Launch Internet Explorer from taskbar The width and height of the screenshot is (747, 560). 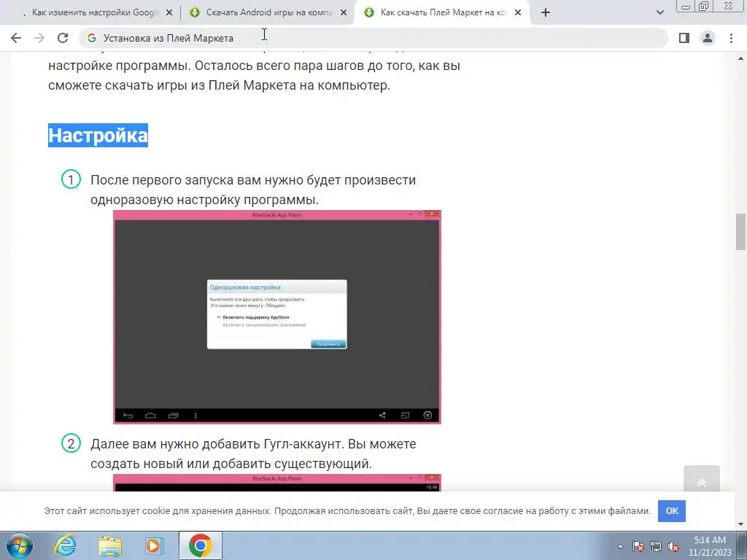point(65,545)
